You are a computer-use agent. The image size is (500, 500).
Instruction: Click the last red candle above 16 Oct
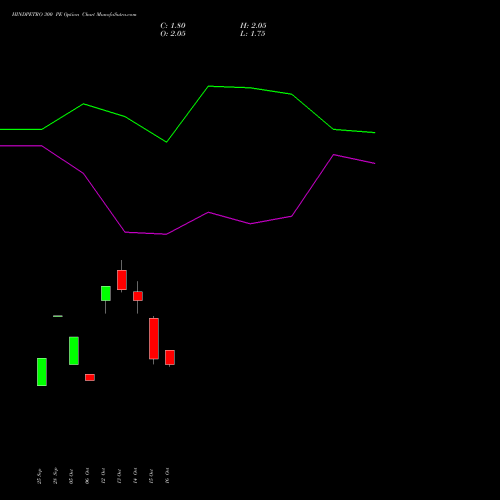point(170,357)
